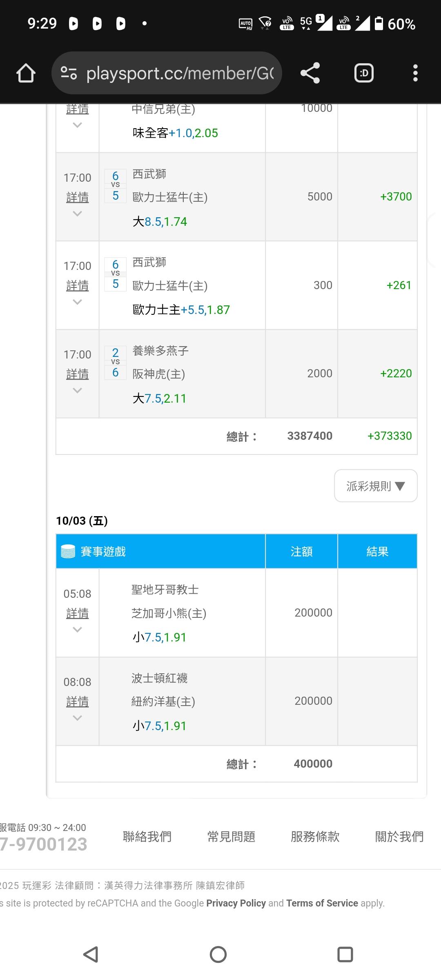The height and width of the screenshot is (980, 441).
Task: Open the tab switcher icon
Action: coord(364,73)
